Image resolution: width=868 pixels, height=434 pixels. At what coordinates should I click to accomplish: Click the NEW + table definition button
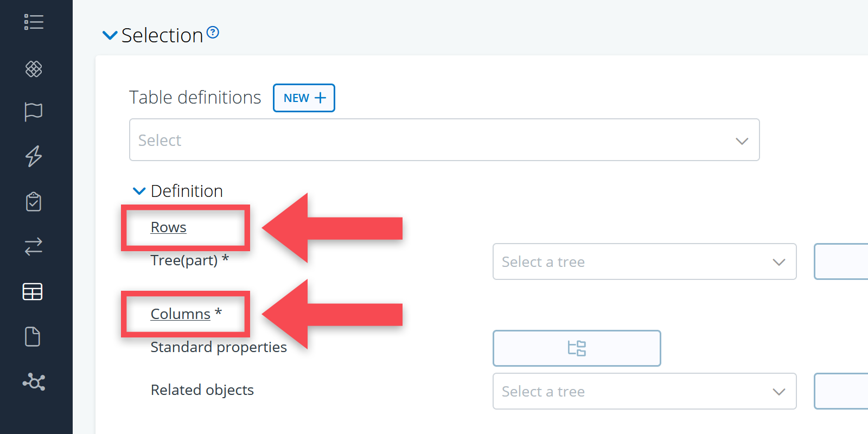304,98
